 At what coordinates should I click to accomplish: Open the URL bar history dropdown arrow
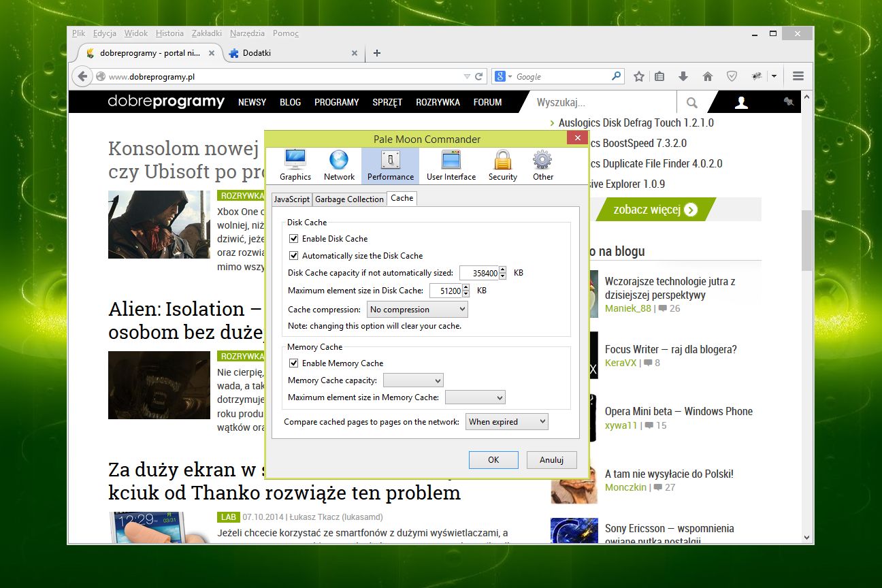467,77
